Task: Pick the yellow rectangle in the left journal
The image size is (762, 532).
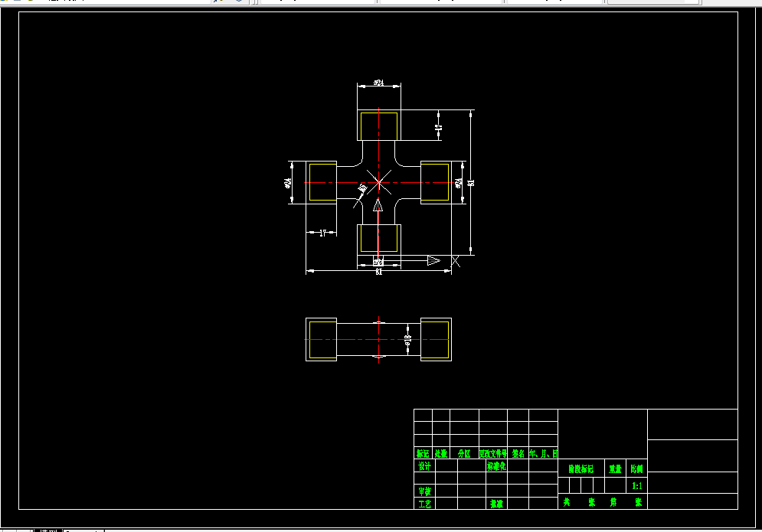Action: point(322,182)
